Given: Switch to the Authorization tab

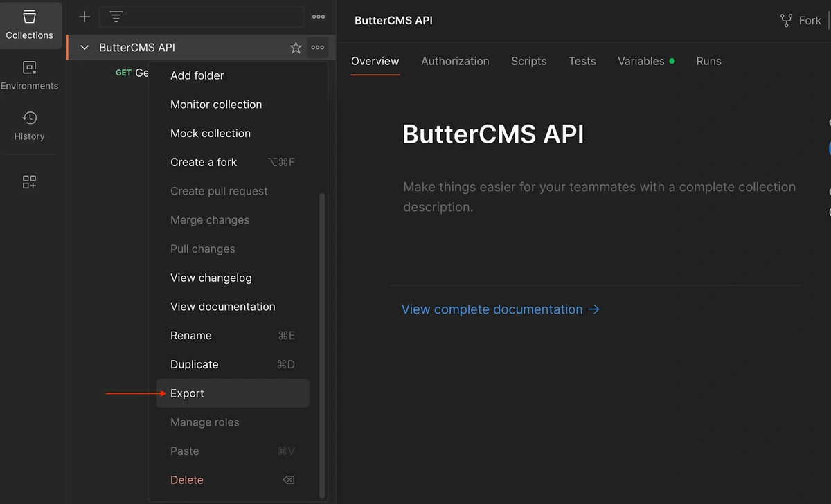Looking at the screenshot, I should [455, 61].
